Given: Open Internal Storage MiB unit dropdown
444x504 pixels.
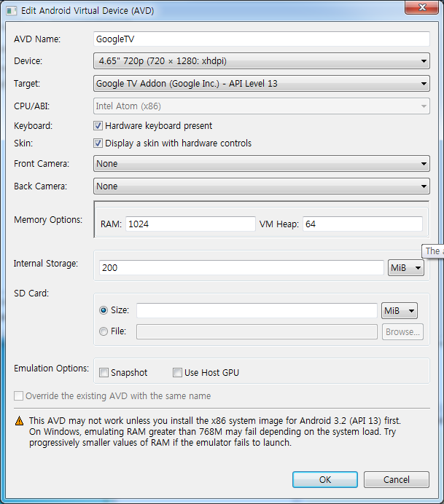Looking at the screenshot, I should (405, 268).
